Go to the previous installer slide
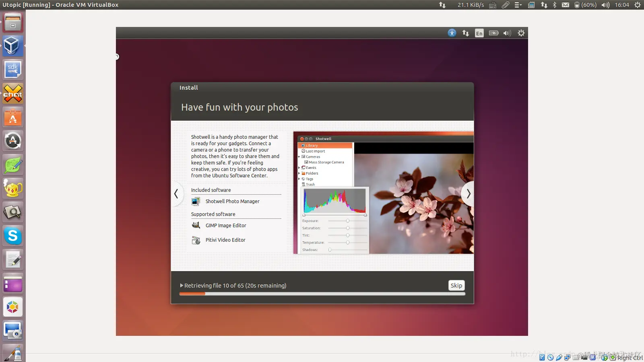The height and width of the screenshot is (362, 644). point(176,194)
